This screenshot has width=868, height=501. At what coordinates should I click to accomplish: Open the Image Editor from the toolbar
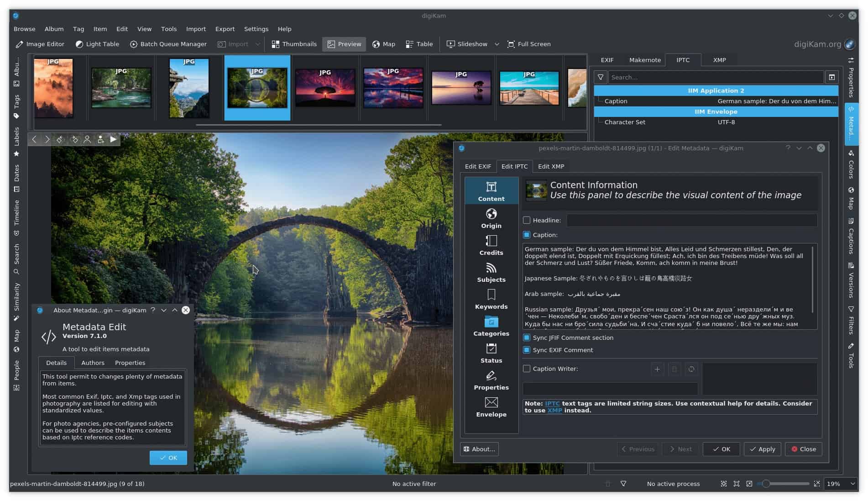tap(40, 44)
